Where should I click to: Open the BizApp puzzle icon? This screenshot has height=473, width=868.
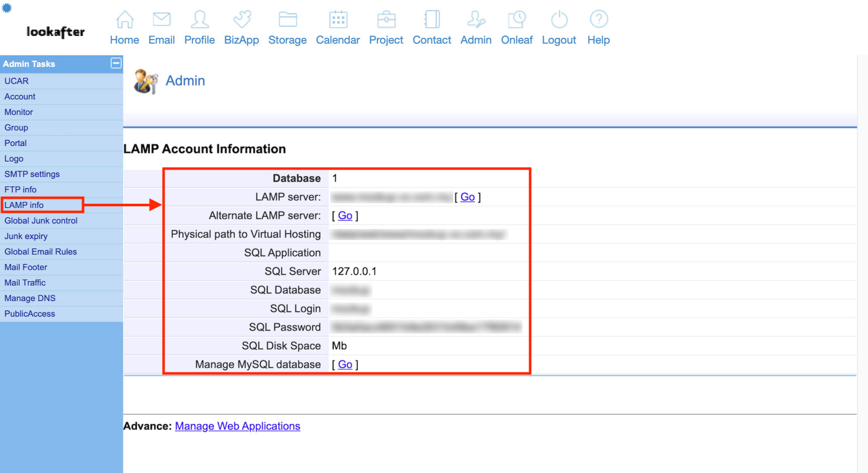tap(242, 20)
